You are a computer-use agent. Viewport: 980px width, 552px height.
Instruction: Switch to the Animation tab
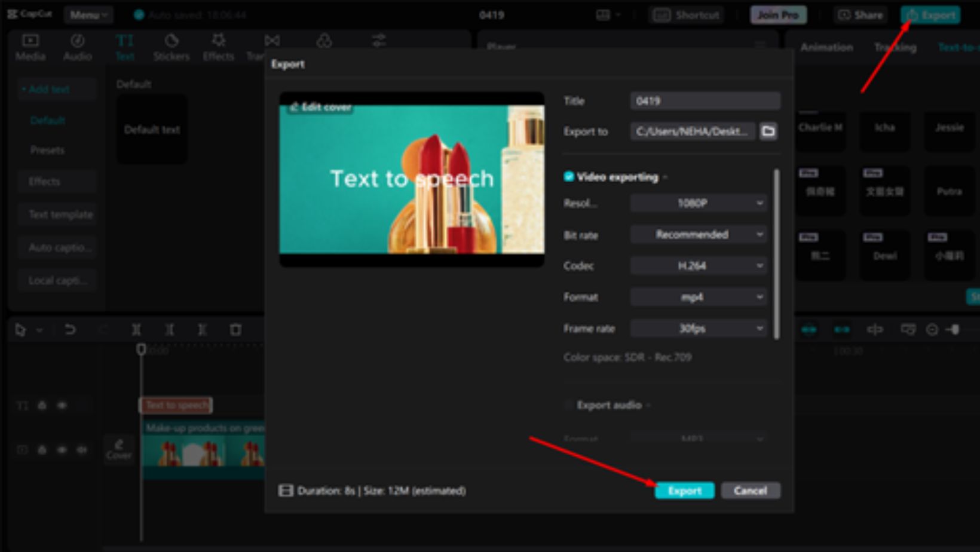pyautogui.click(x=826, y=47)
